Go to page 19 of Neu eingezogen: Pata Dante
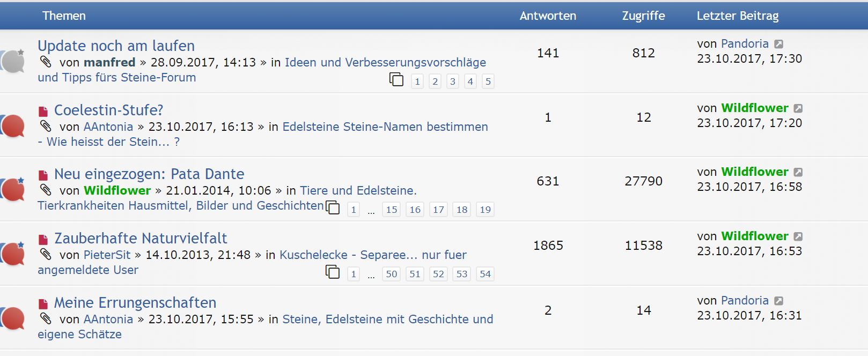 coord(485,210)
